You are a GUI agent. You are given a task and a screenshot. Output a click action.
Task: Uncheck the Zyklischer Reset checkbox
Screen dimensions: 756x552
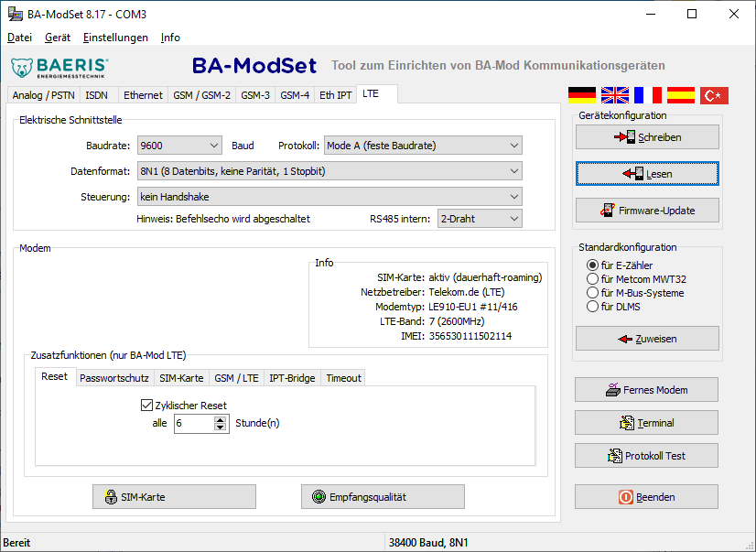pyautogui.click(x=146, y=405)
